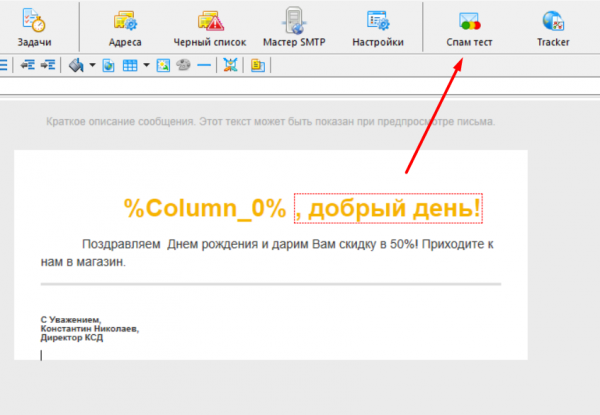This screenshot has width=600, height=415.
Task: Insert a picture using the image icon
Action: [x=163, y=65]
